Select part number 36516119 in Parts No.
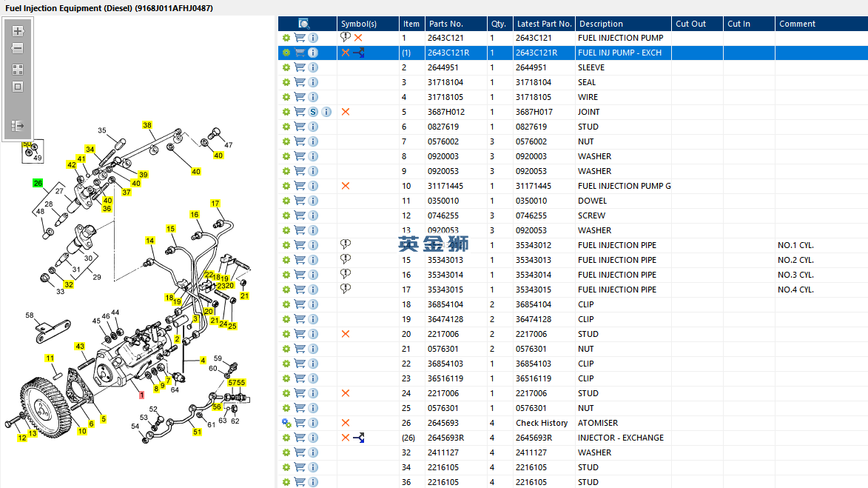 445,379
